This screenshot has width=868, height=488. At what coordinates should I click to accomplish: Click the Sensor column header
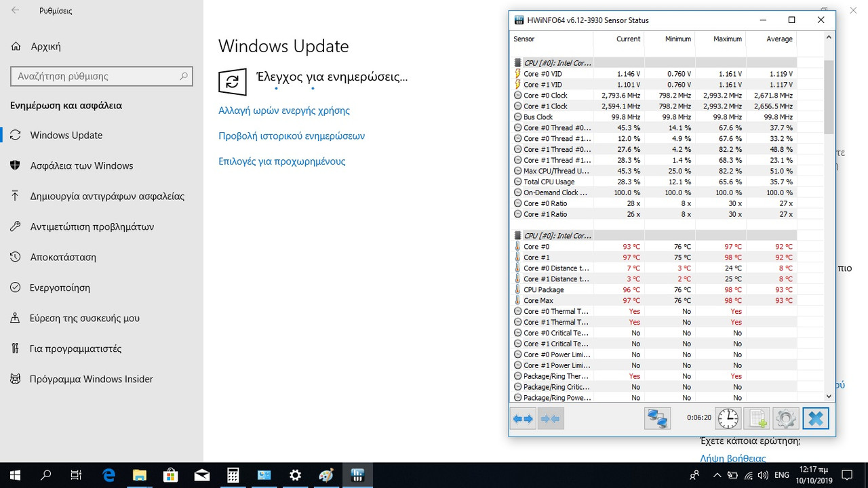click(x=551, y=39)
